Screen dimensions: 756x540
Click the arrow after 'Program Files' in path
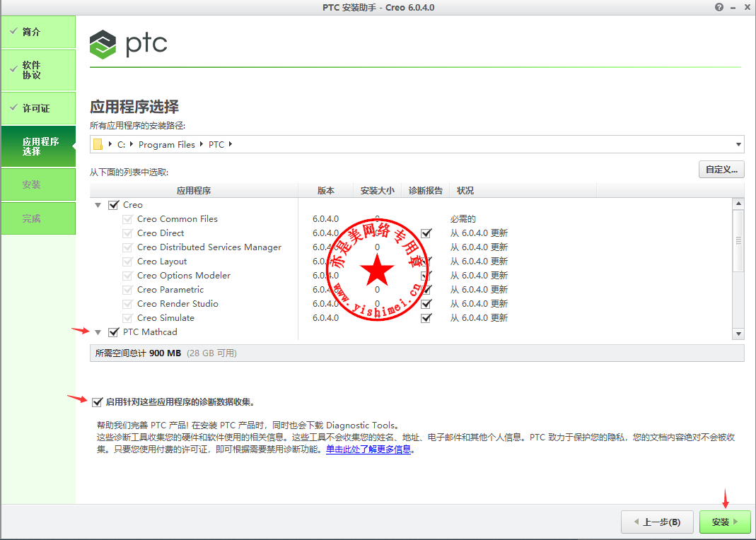pyautogui.click(x=201, y=144)
